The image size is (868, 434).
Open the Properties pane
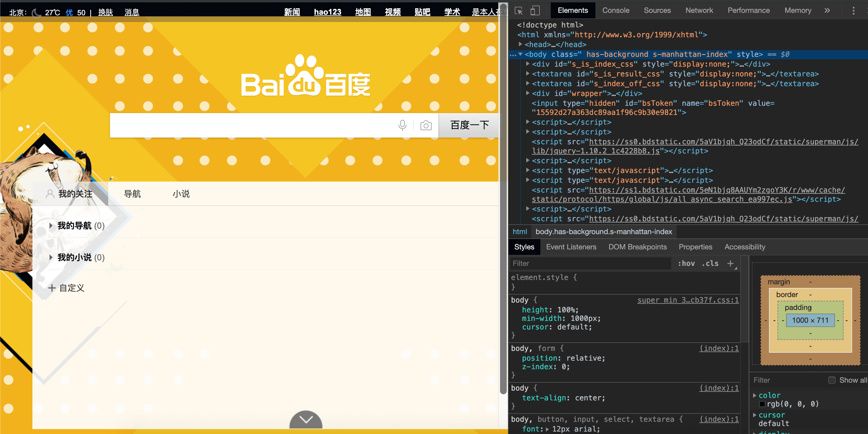(696, 247)
